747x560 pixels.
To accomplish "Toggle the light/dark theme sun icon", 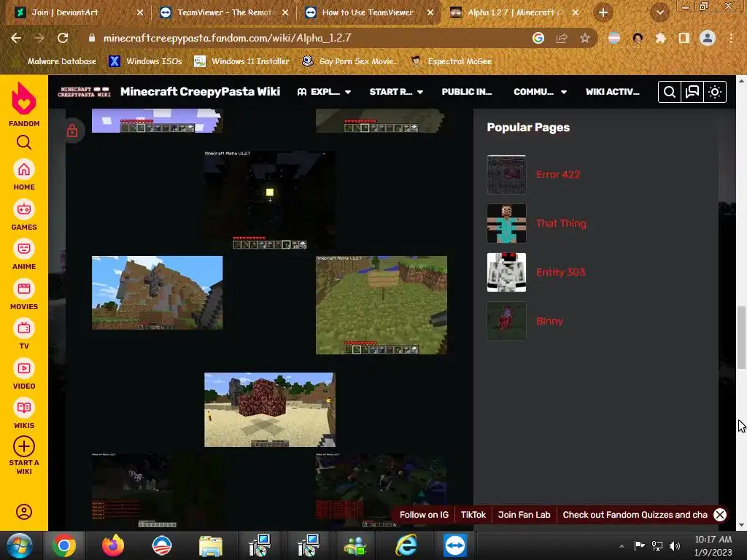I will point(715,92).
